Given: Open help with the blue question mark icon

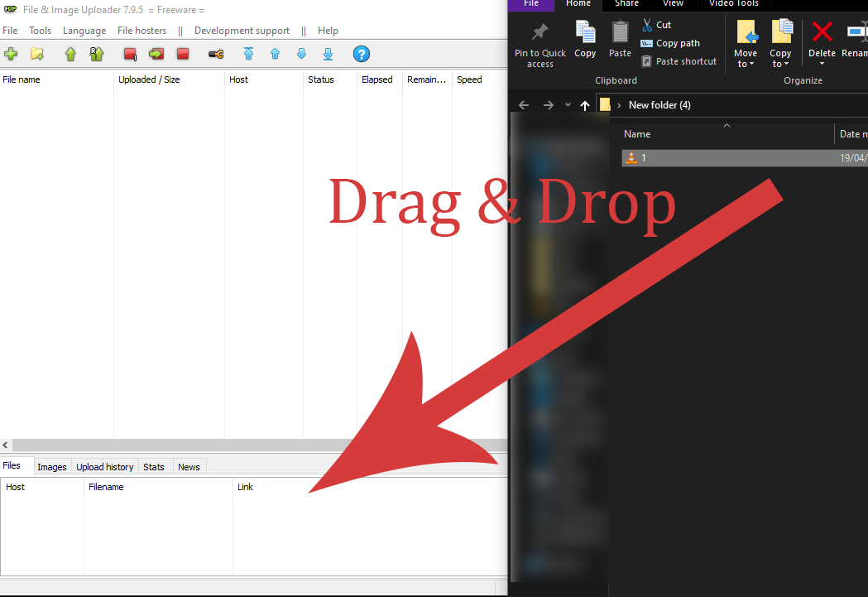Looking at the screenshot, I should tap(361, 54).
